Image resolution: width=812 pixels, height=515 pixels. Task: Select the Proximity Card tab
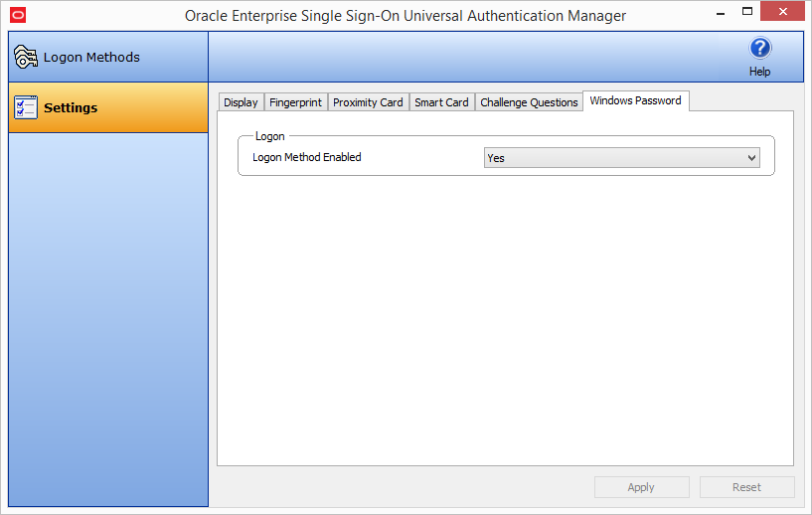368,102
